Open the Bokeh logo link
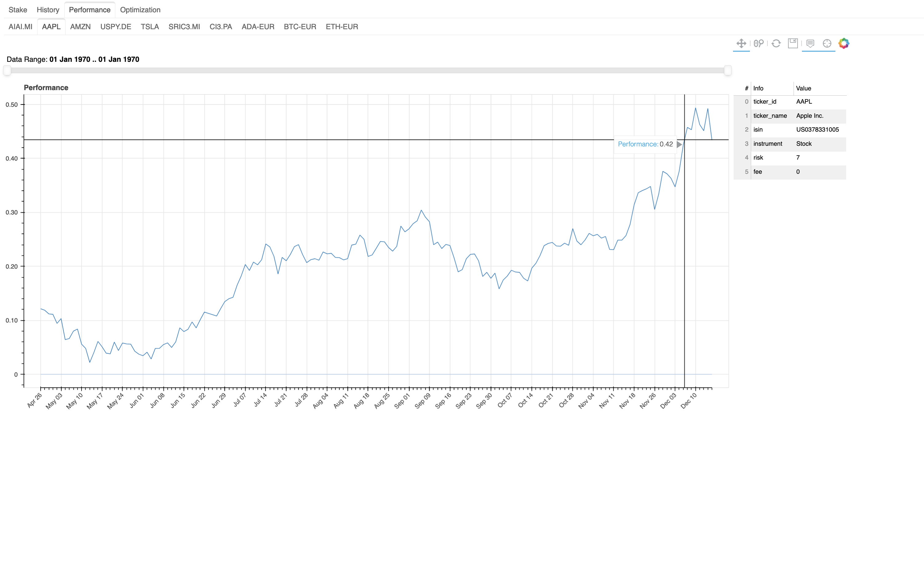 click(x=844, y=43)
